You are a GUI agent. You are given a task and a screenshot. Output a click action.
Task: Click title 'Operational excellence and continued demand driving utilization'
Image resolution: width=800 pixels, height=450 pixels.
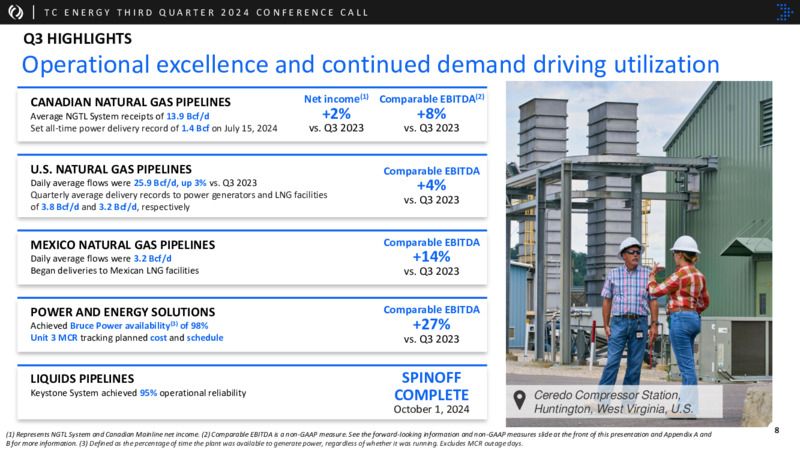pos(370,65)
